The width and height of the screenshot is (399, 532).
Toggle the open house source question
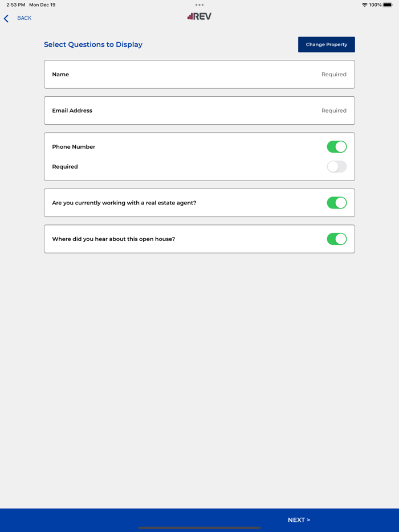point(336,239)
